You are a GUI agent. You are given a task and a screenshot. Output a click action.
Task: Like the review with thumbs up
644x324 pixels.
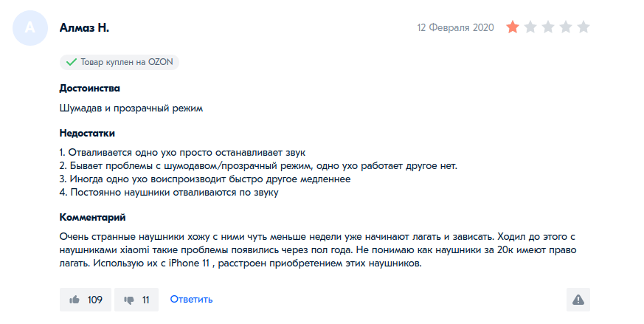75,300
